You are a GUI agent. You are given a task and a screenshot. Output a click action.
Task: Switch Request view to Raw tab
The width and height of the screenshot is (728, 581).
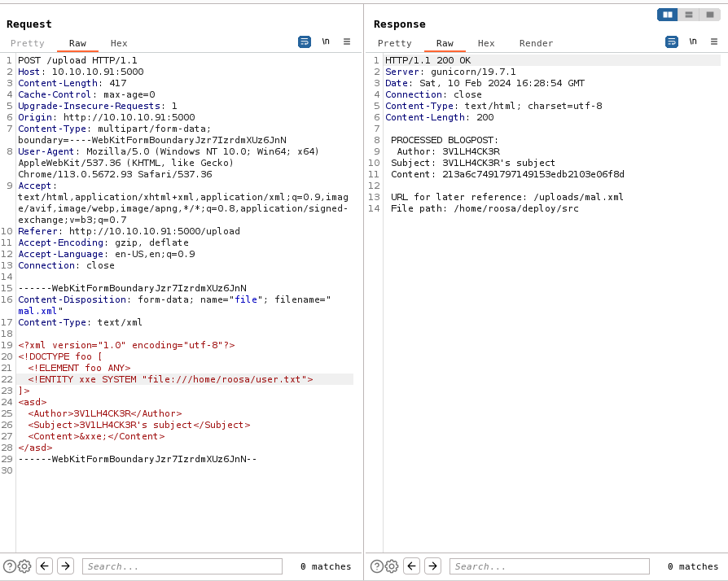(x=77, y=43)
